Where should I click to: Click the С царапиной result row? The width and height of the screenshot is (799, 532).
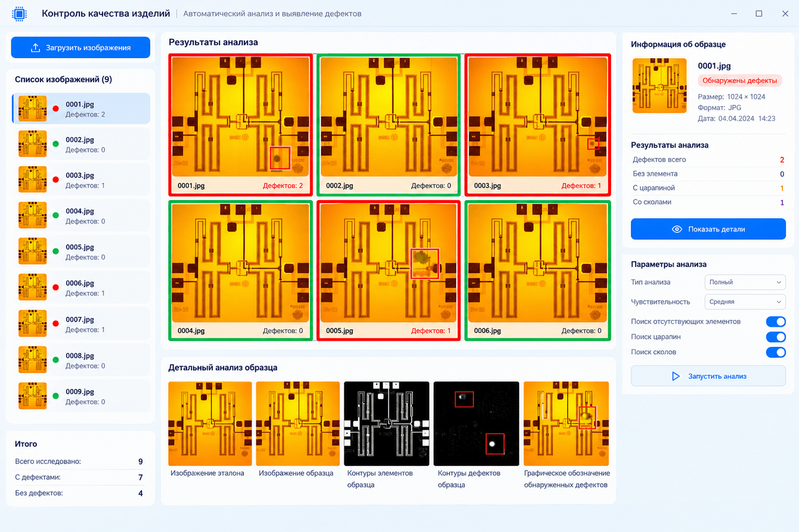point(708,188)
